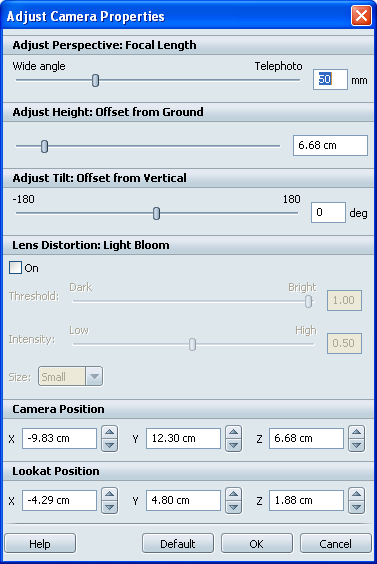Image resolution: width=377 pixels, height=564 pixels.
Task: Enable the Light Bloom On checkbox
Action: (x=15, y=268)
